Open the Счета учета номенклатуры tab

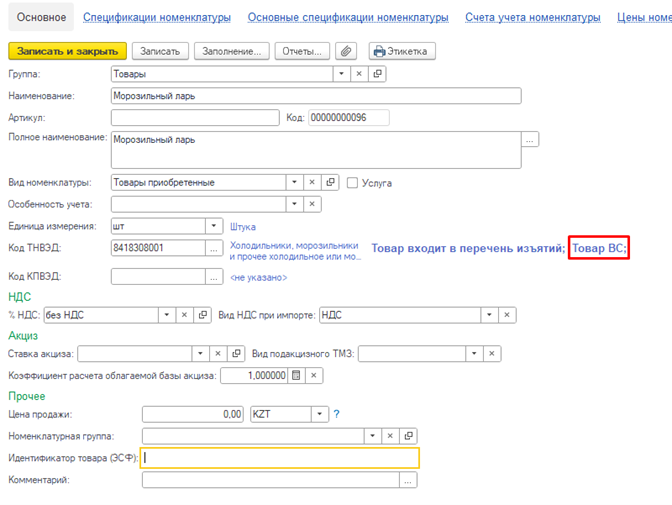pyautogui.click(x=533, y=18)
